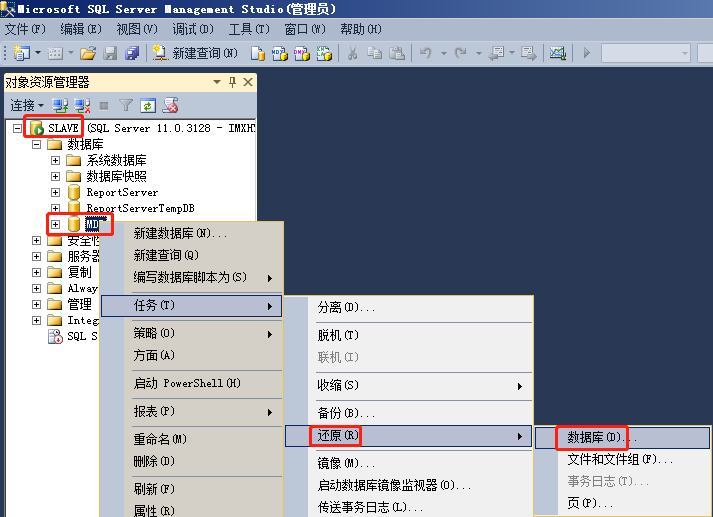Open the 策略(O) submenu
The image size is (713, 517).
pos(191,333)
